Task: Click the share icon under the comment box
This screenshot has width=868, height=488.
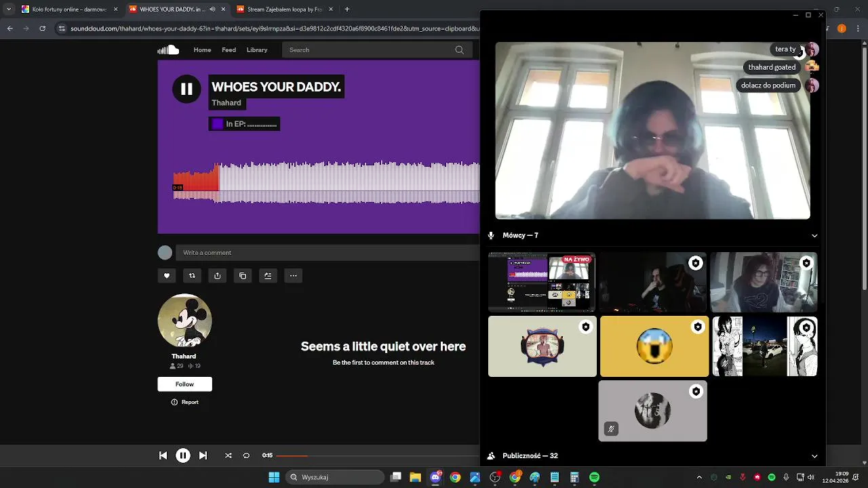Action: click(217, 276)
